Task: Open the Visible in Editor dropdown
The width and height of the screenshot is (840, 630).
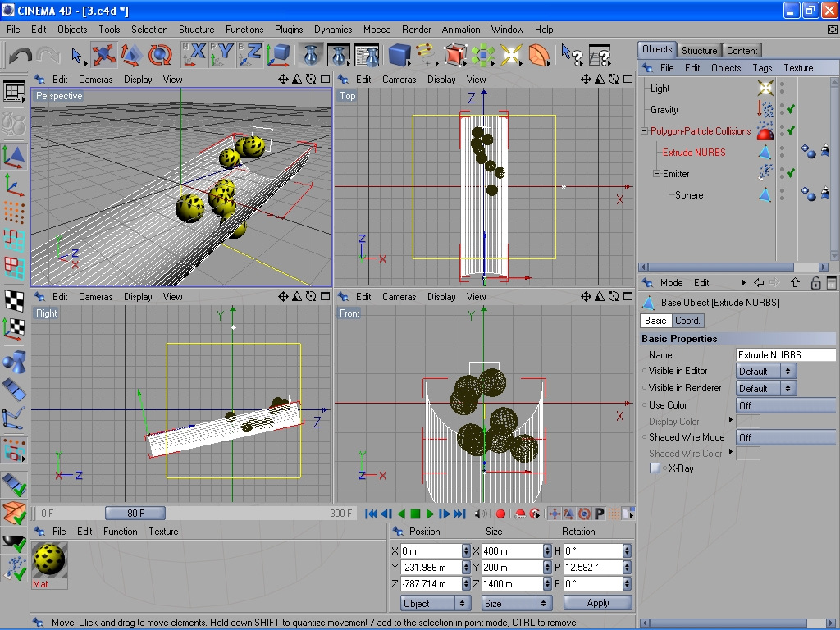Action: tap(766, 371)
